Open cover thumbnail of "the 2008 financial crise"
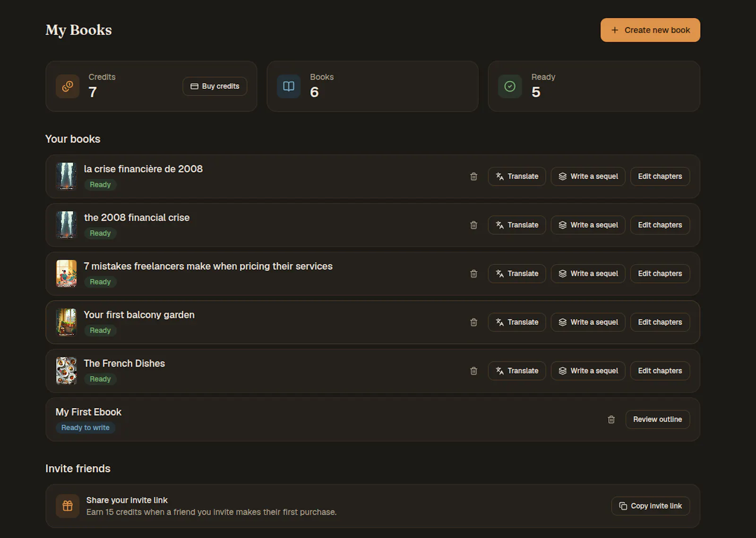756x538 pixels. (x=66, y=225)
